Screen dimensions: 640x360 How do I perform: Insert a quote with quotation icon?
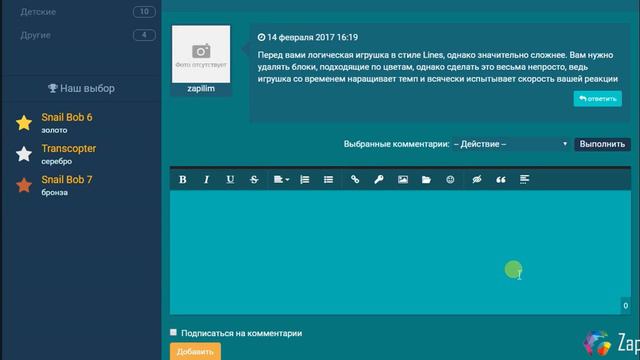coord(501,180)
